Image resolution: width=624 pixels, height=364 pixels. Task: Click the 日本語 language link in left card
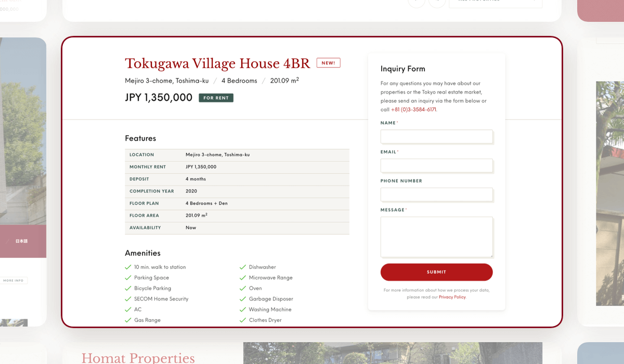pos(21,241)
